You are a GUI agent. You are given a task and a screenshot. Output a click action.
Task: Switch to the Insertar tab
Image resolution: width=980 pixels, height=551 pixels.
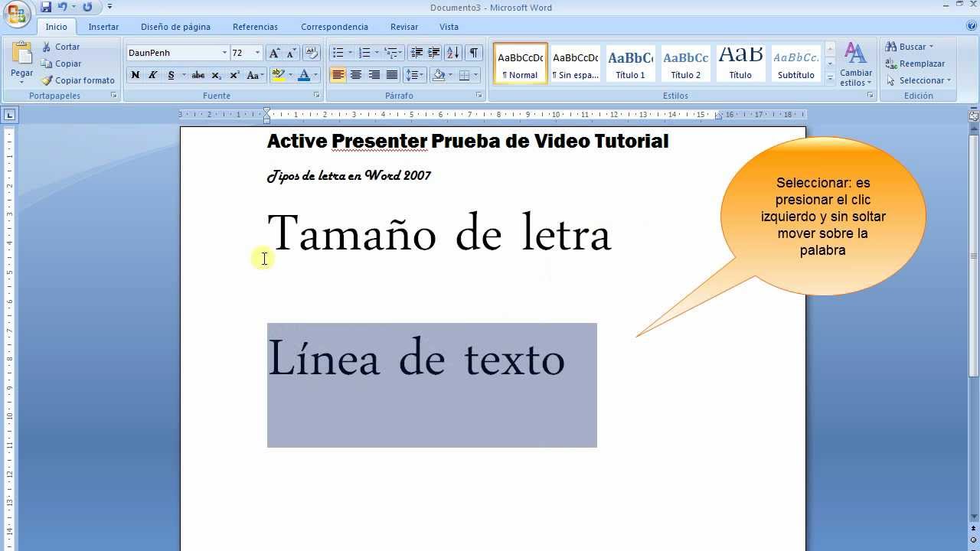pos(103,27)
